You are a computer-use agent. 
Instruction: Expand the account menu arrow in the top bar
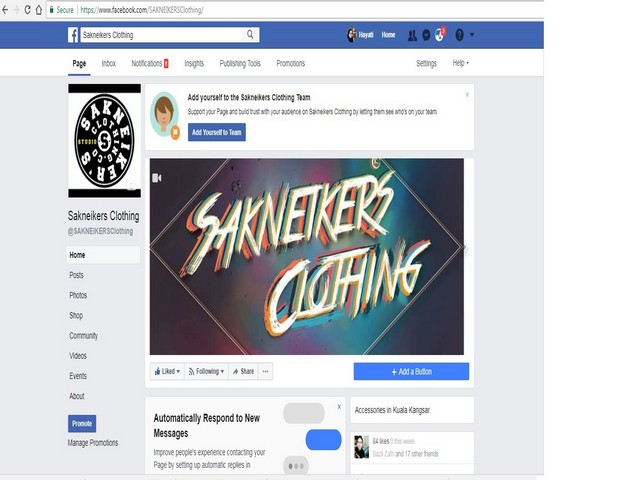tap(472, 35)
